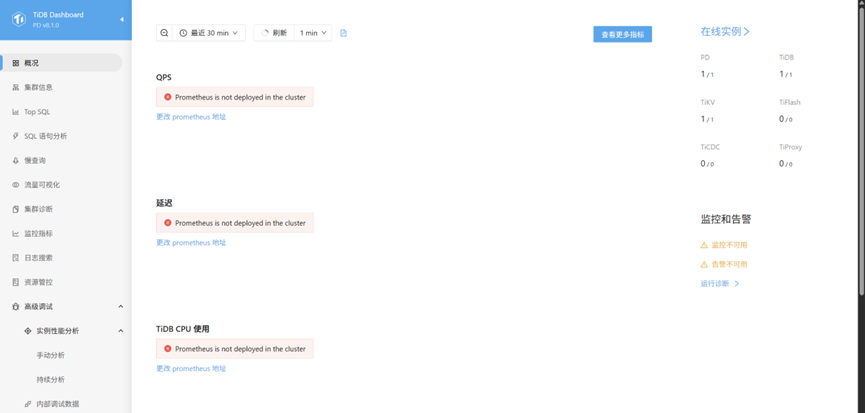Click the TiKV instance count 1/1

707,119
